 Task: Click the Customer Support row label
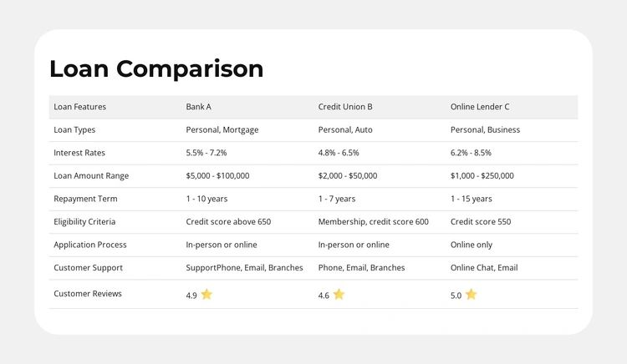pyautogui.click(x=88, y=268)
